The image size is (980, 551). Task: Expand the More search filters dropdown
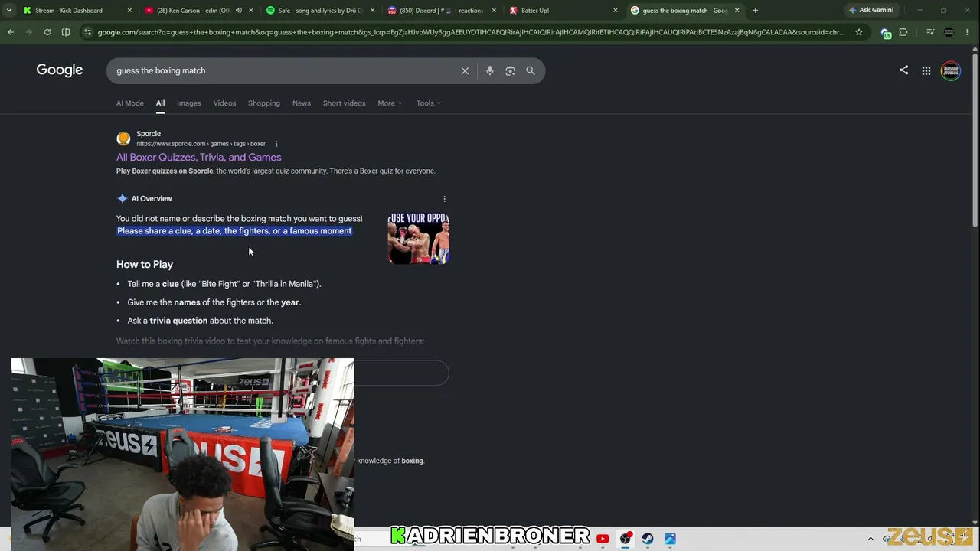[390, 103]
